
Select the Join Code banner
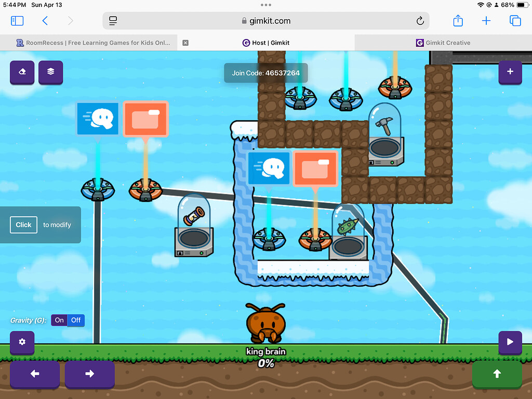click(266, 73)
